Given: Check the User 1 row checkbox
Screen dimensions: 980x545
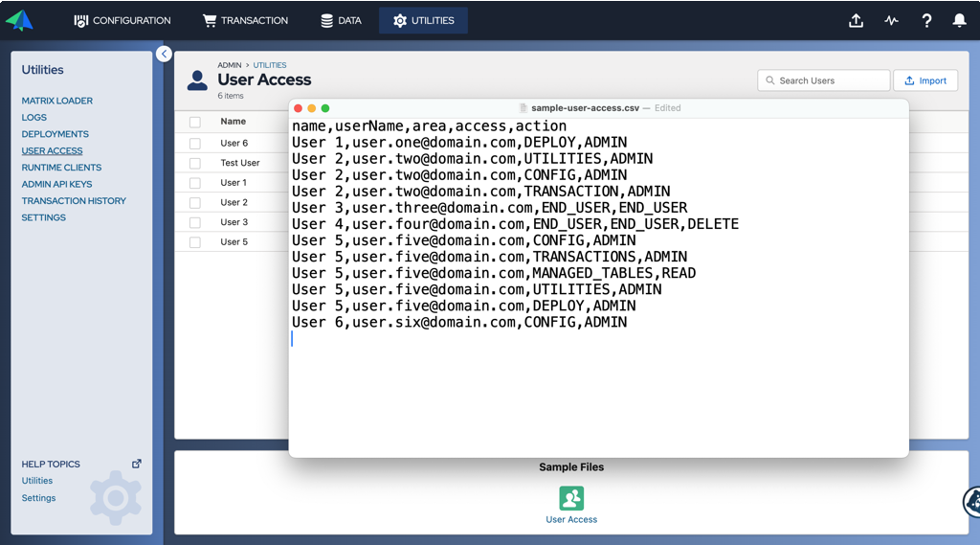Looking at the screenshot, I should 195,183.
